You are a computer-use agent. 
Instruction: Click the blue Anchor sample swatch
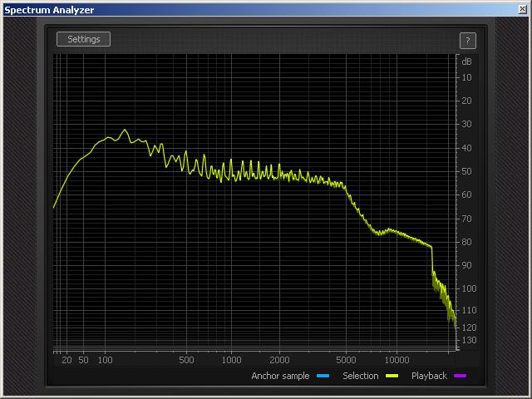point(323,377)
